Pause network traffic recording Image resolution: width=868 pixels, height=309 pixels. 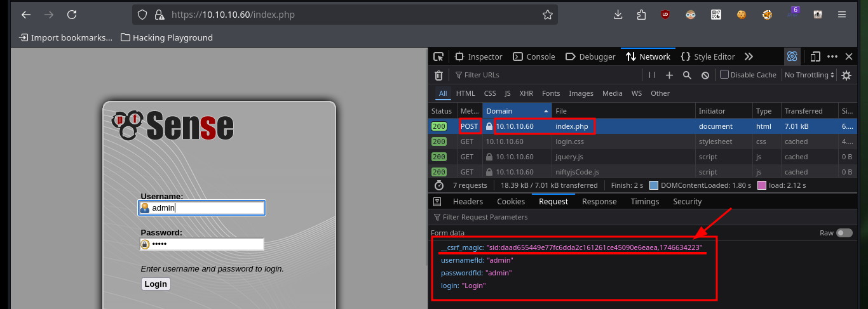click(651, 75)
